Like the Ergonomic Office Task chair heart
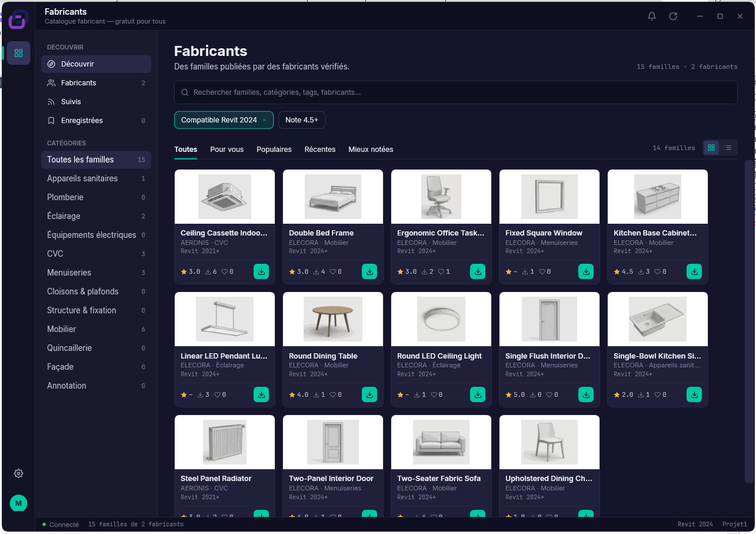The image size is (756, 534). pos(441,272)
